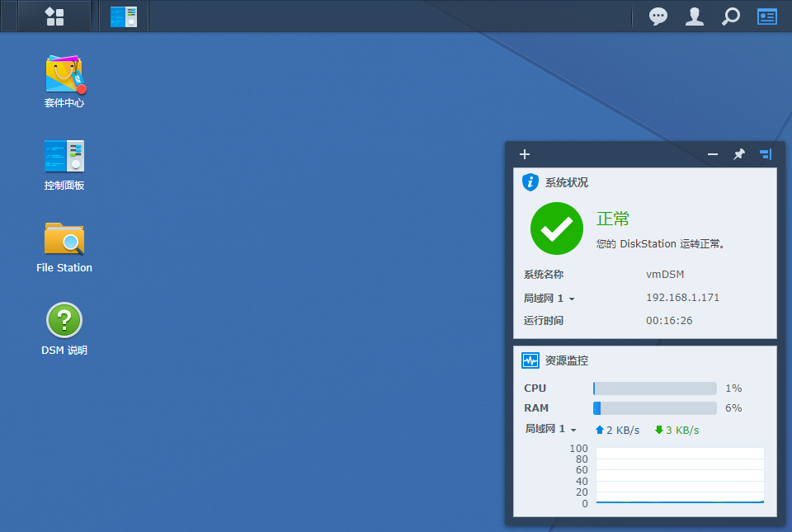
Task: Open File Station desktop icon
Action: [64, 247]
